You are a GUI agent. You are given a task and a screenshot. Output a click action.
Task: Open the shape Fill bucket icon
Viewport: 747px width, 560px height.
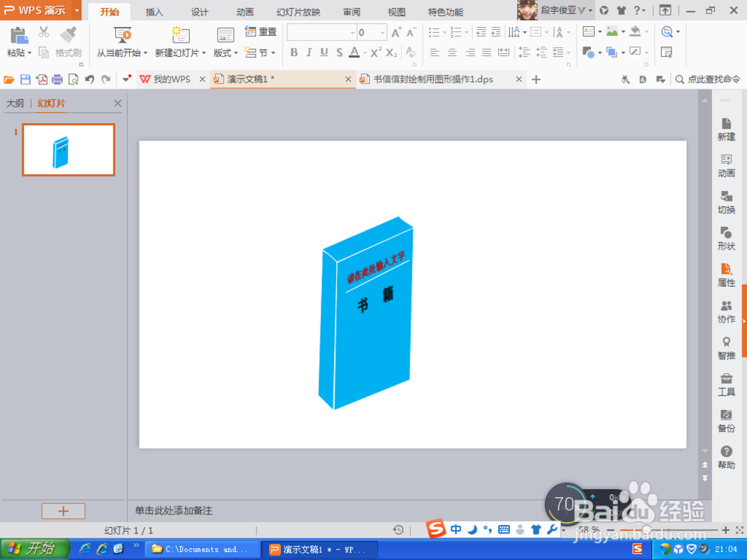[x=635, y=31]
